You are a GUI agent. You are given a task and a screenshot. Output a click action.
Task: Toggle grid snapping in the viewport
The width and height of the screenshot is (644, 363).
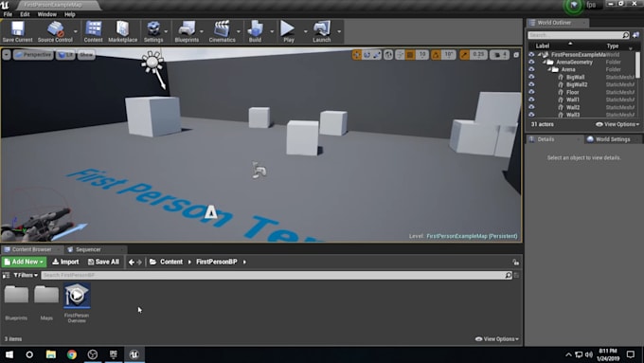tap(410, 55)
